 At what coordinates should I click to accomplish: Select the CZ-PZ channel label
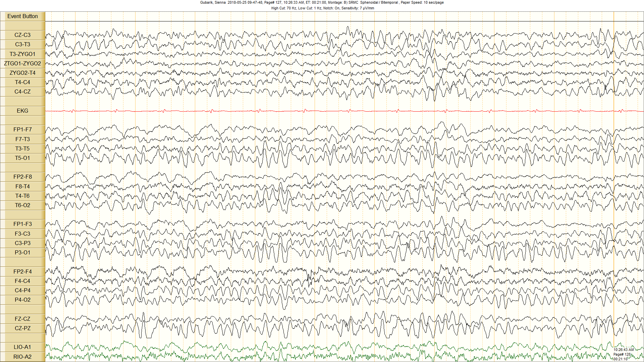22,328
